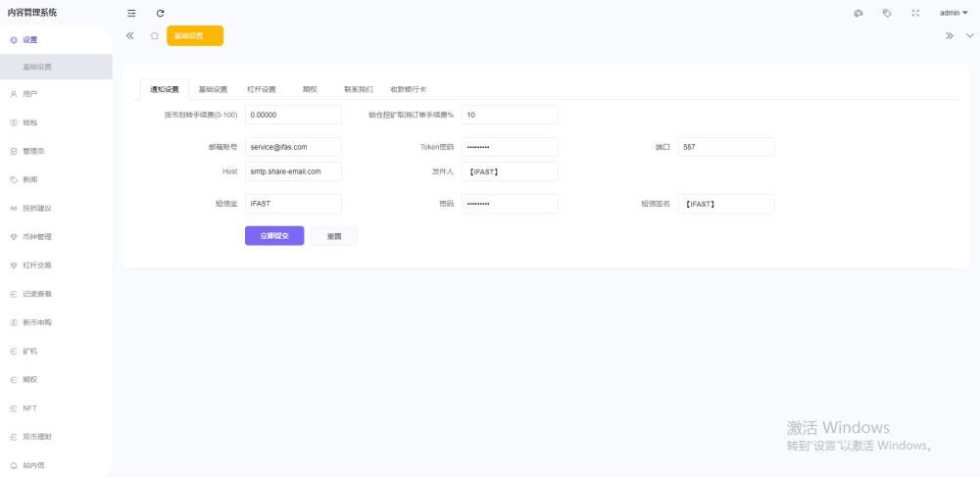
Task: Click the tag note icon
Action: pyautogui.click(x=887, y=13)
